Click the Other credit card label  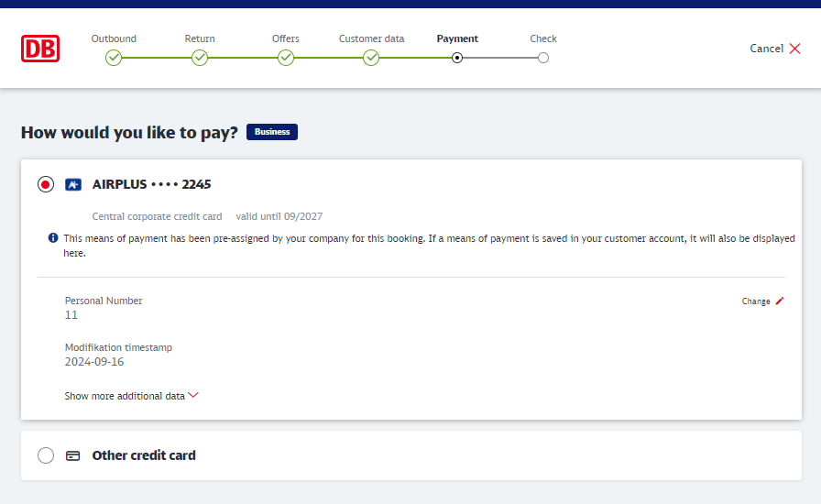coord(144,455)
